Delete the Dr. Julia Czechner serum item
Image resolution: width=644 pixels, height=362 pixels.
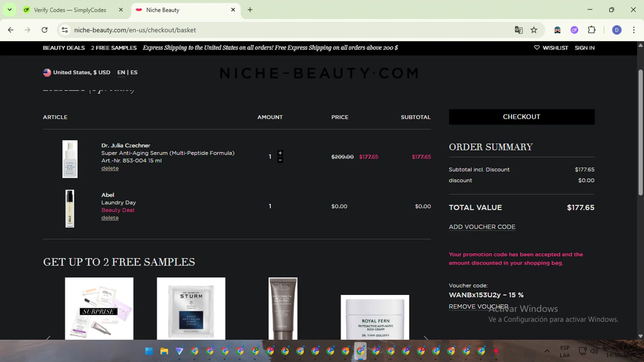[110, 168]
